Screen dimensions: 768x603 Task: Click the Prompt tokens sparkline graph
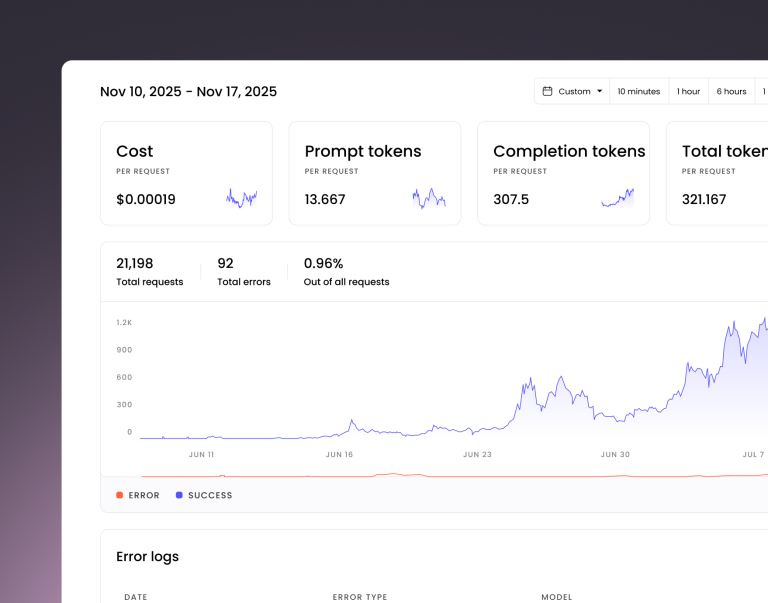tap(429, 198)
